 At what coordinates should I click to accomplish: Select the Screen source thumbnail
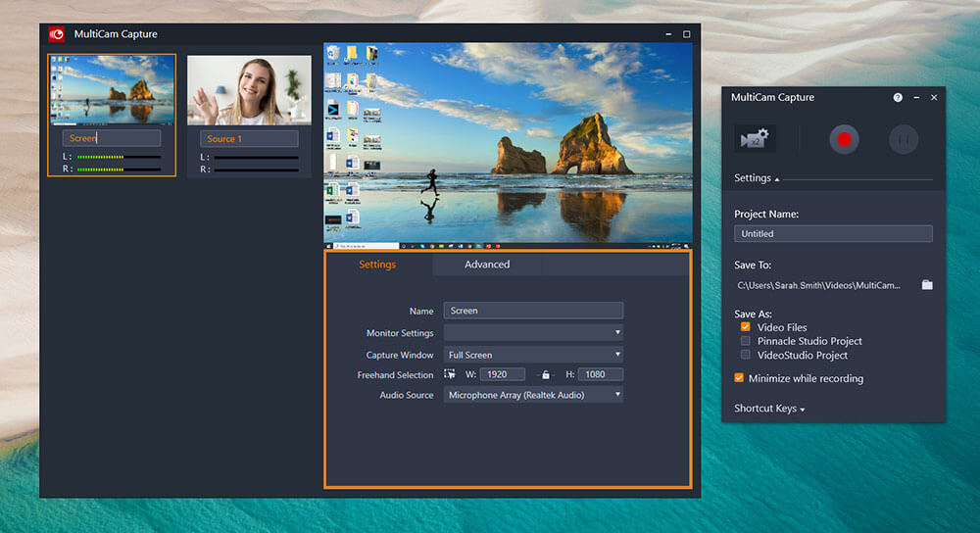tap(113, 90)
